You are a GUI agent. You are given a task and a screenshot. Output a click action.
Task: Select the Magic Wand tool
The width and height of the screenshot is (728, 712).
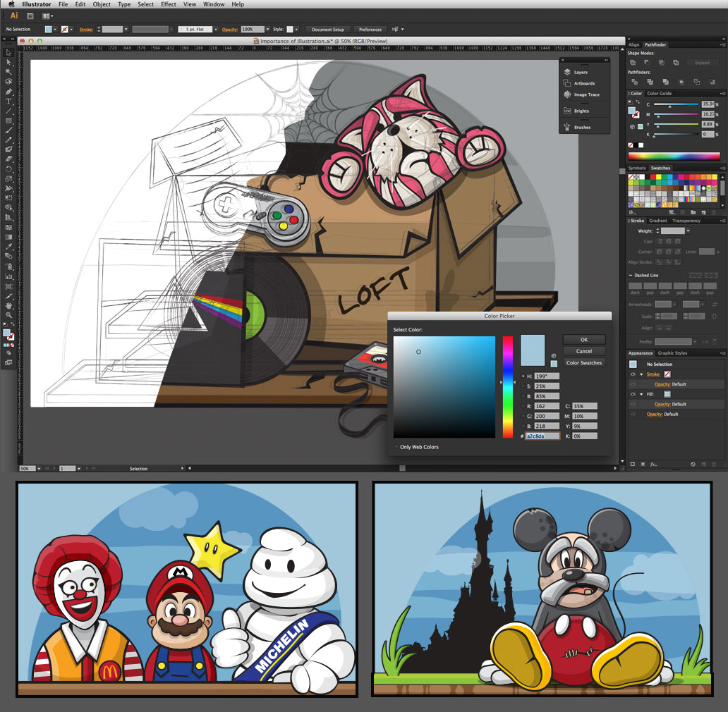coord(8,72)
